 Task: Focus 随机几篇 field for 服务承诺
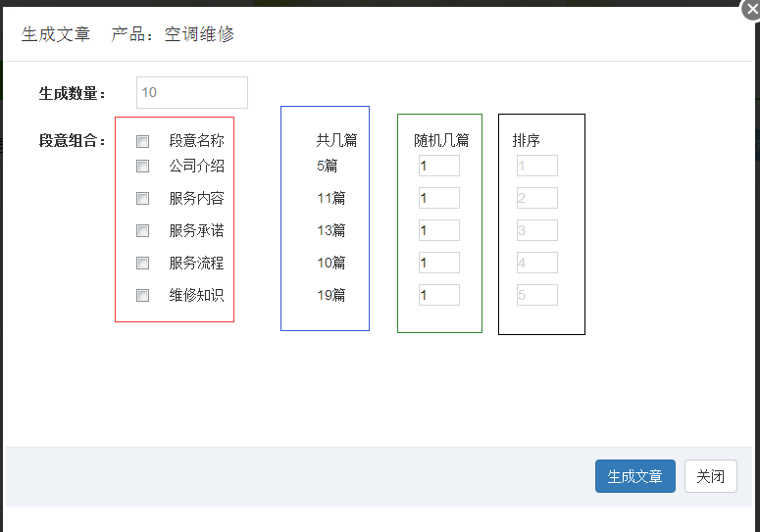pyautogui.click(x=439, y=230)
